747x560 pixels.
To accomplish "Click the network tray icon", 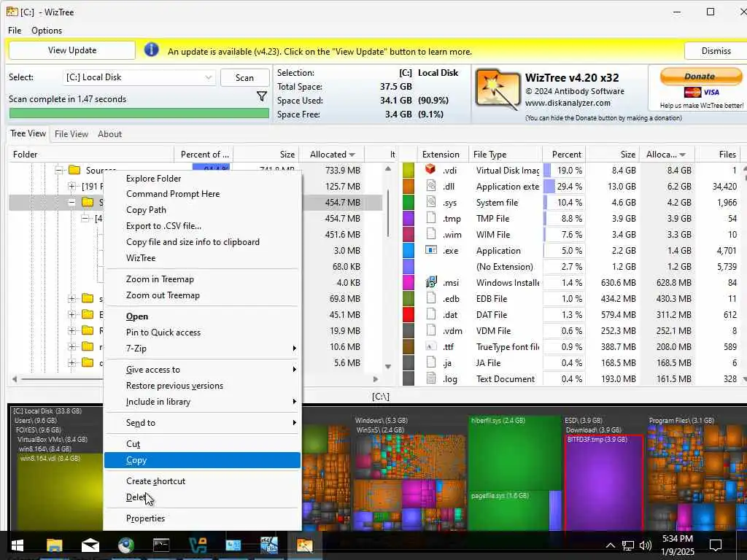I will (x=628, y=545).
